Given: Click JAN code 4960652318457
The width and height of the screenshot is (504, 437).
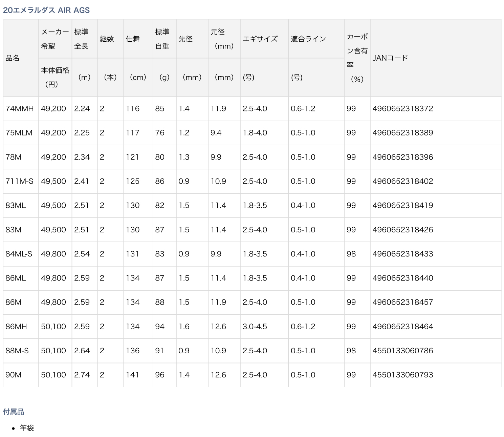Looking at the screenshot, I should click(x=403, y=302).
